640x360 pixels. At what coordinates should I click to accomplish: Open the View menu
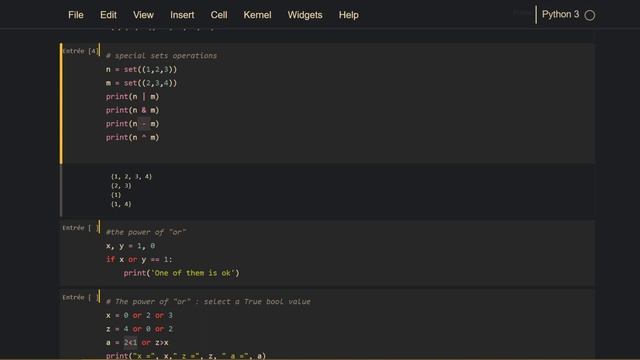[143, 15]
